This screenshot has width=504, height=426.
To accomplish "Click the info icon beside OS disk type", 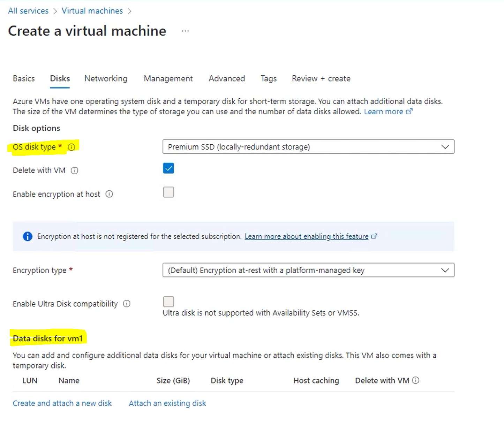I will [x=72, y=147].
